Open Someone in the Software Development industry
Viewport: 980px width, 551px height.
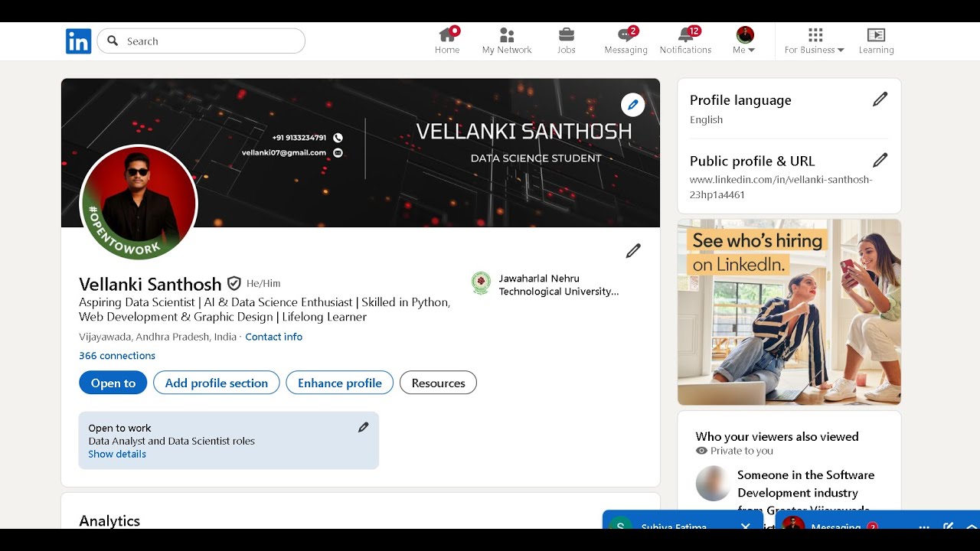(x=805, y=493)
